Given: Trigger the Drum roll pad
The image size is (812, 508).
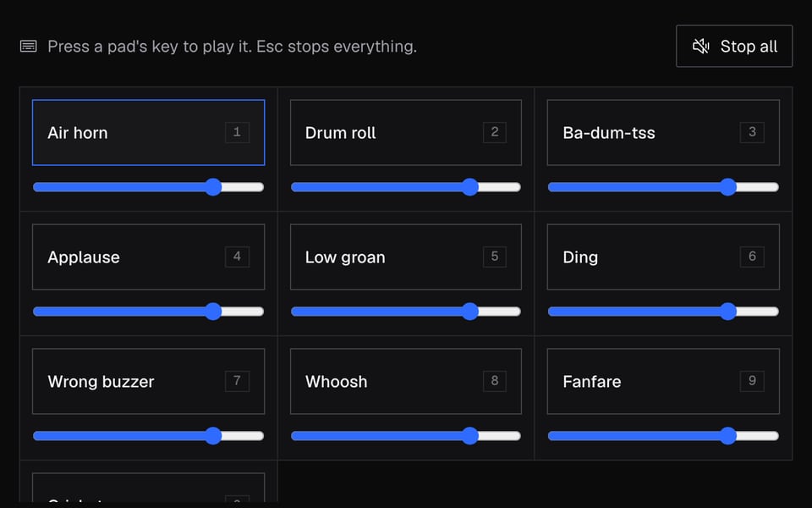Looking at the screenshot, I should click(405, 133).
